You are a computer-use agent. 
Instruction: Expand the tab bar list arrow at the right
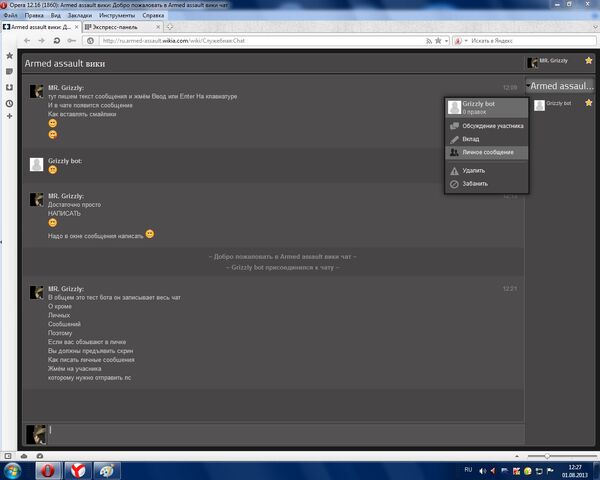(595, 27)
